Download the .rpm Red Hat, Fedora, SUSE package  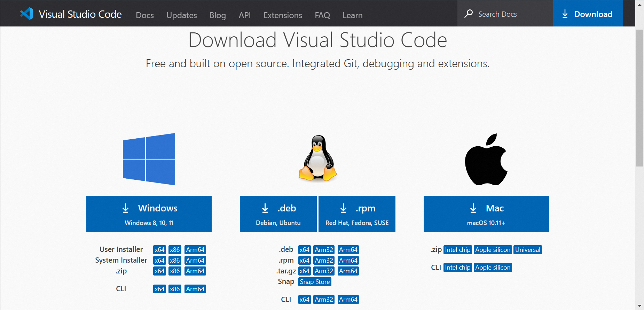click(357, 214)
